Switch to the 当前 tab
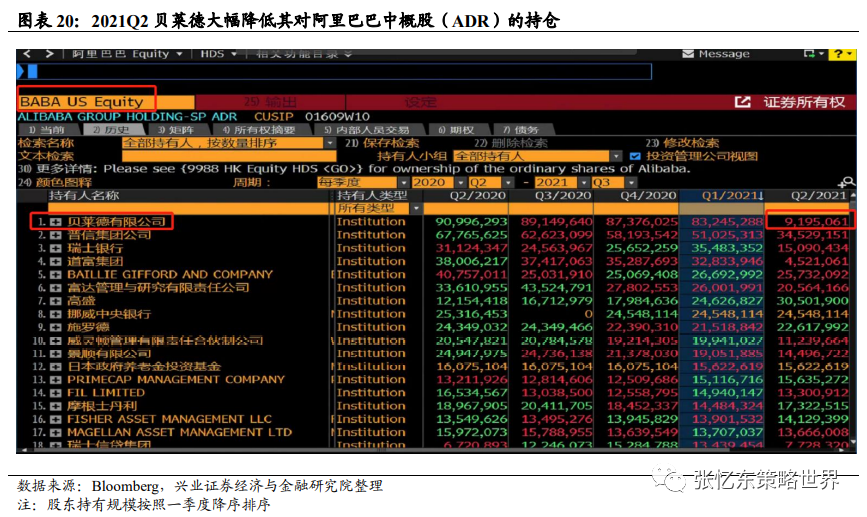The width and height of the screenshot is (867, 517). click(x=48, y=130)
